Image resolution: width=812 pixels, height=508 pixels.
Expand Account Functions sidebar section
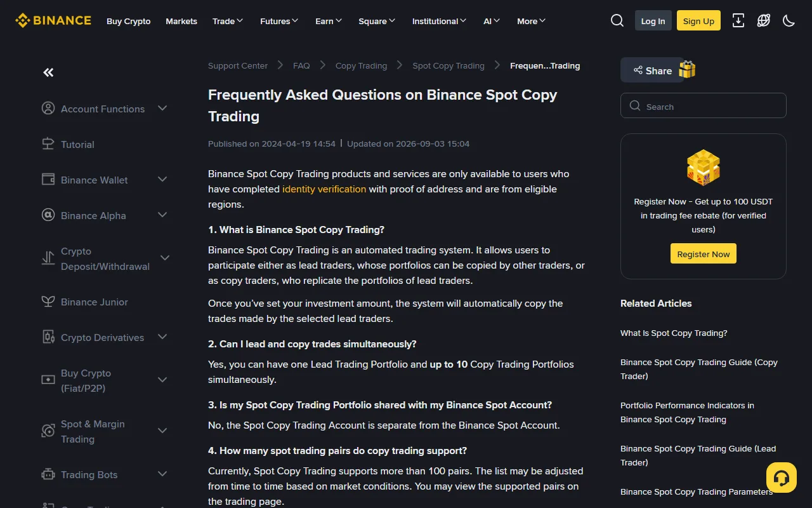[162, 108]
